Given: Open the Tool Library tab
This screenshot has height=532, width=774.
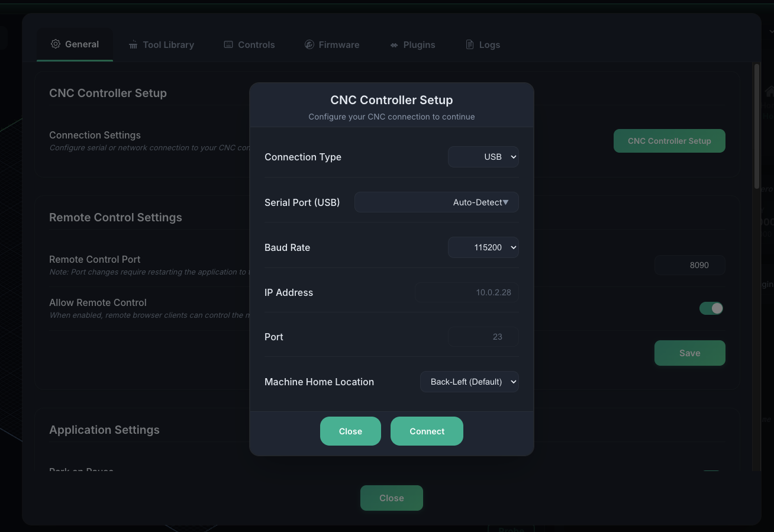Looking at the screenshot, I should (x=161, y=44).
